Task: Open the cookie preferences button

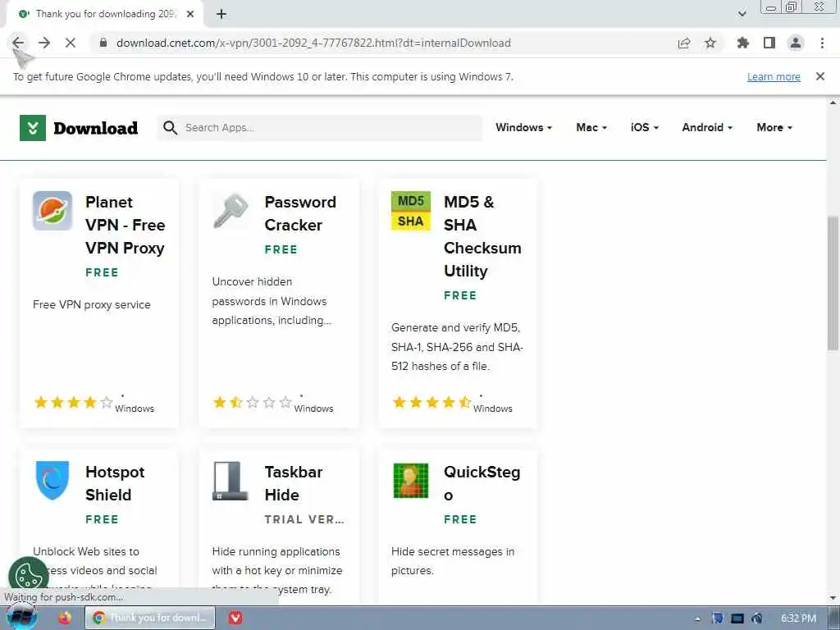Action: [x=29, y=577]
